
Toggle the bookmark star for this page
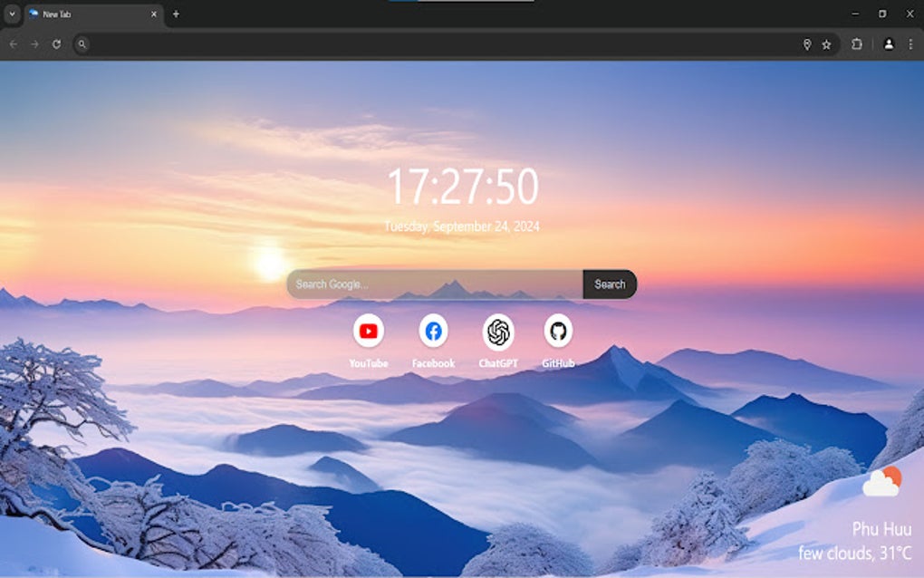[x=827, y=43]
